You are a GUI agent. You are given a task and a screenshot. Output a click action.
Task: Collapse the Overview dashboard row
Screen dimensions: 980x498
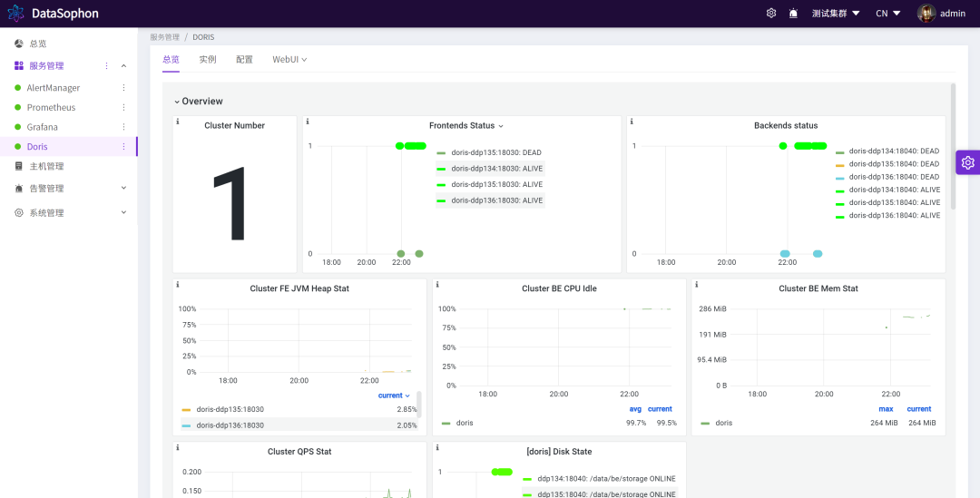(198, 102)
